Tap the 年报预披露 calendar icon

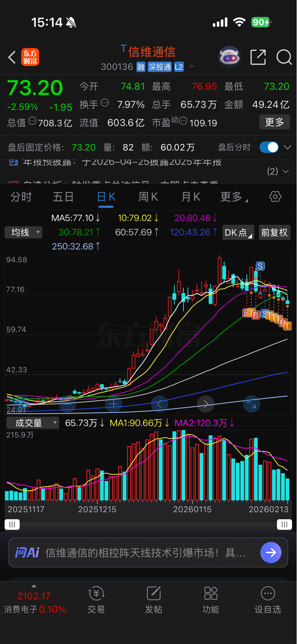point(14,162)
